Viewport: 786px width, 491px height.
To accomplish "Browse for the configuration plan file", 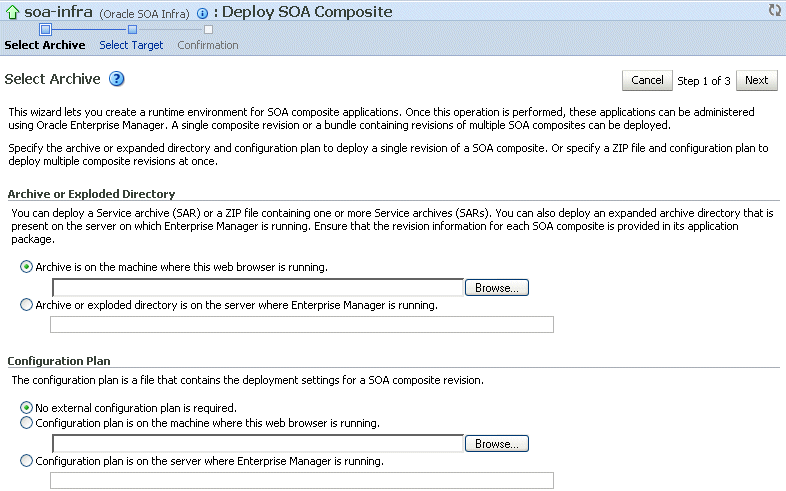I will [x=496, y=443].
